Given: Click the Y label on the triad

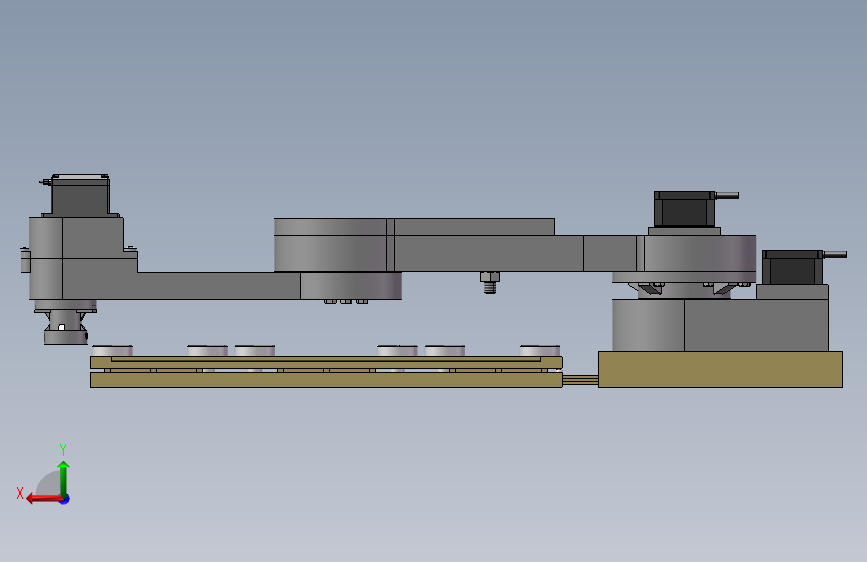Looking at the screenshot, I should tap(63, 449).
